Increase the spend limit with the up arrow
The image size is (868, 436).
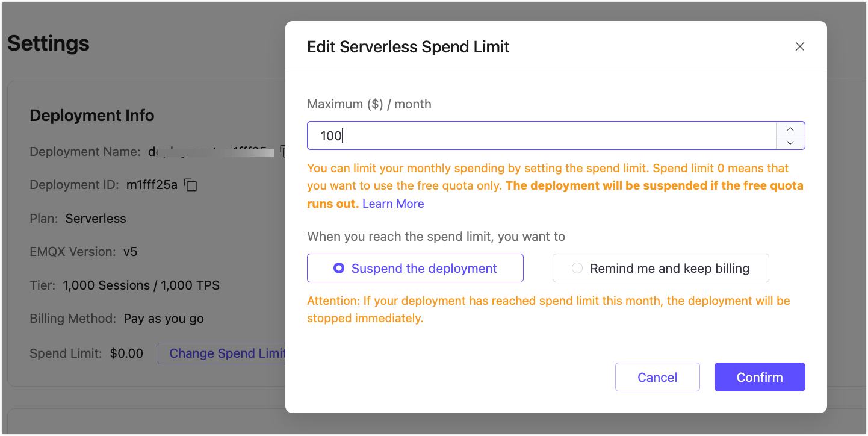[x=790, y=128]
